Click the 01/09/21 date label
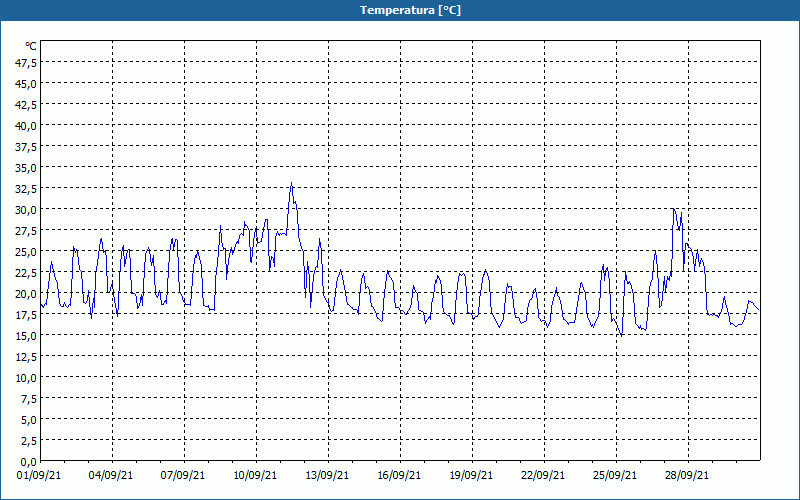Screen dimensions: 800x500 [x=39, y=475]
